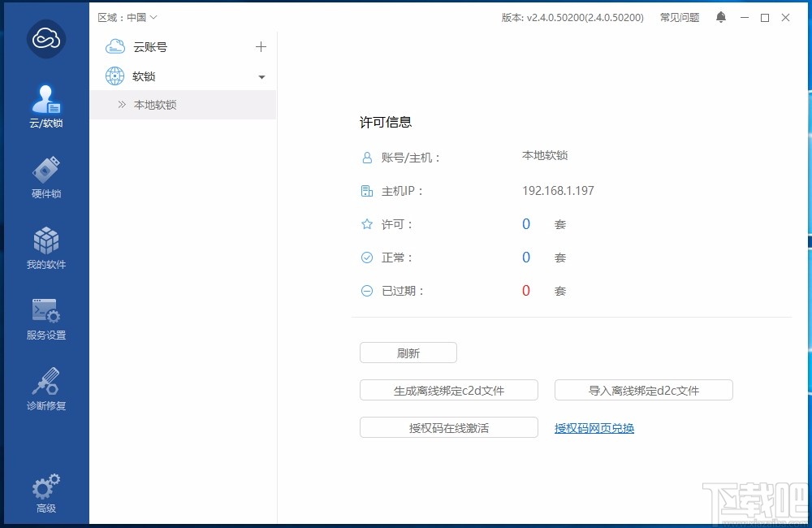Viewport: 812px width, 528px height.
Task: Click the 刷新 refresh button
Action: 408,353
